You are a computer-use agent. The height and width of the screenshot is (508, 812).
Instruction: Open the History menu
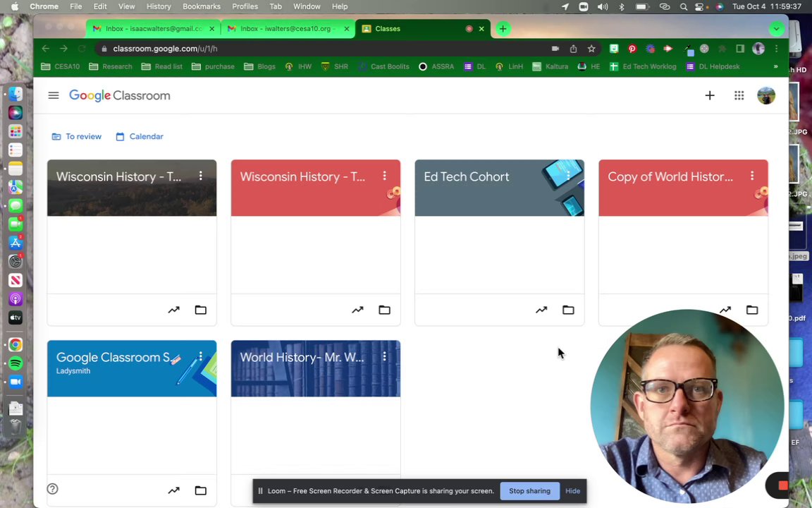(159, 7)
